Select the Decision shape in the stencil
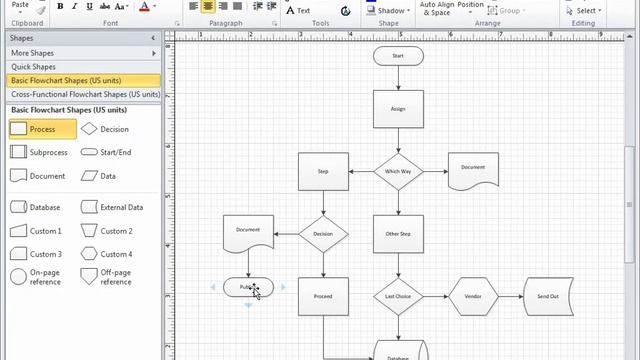Viewport: 640px width, 360px height. pyautogui.click(x=105, y=129)
